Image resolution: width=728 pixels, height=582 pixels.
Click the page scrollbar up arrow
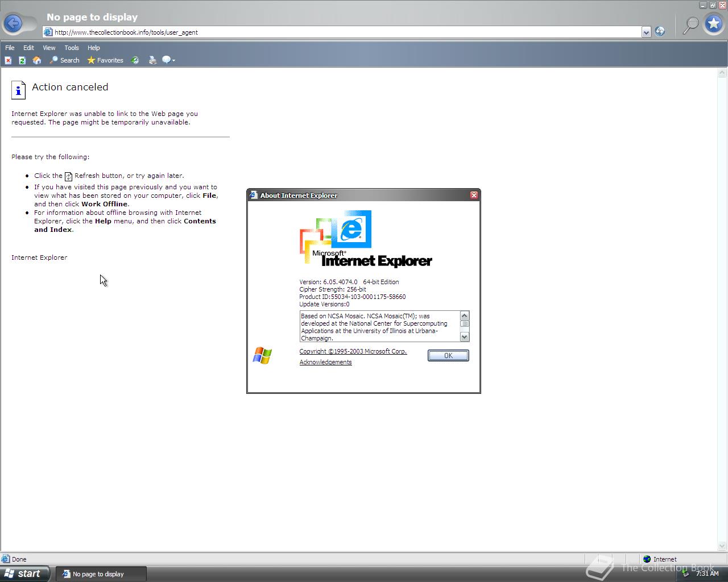click(x=723, y=73)
